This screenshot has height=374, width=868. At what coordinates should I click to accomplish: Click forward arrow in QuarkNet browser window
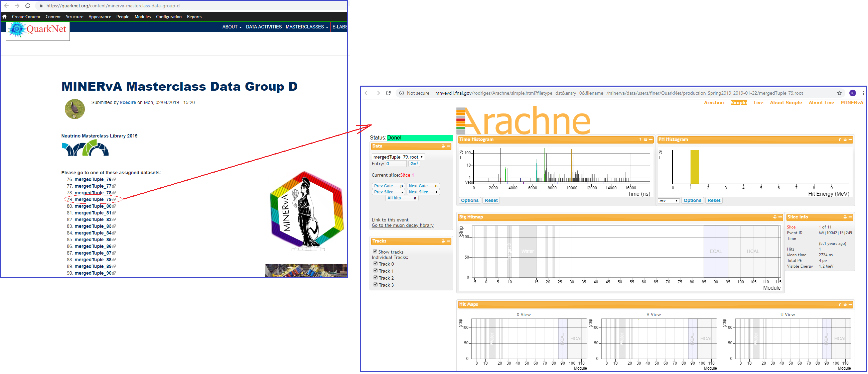click(x=17, y=6)
